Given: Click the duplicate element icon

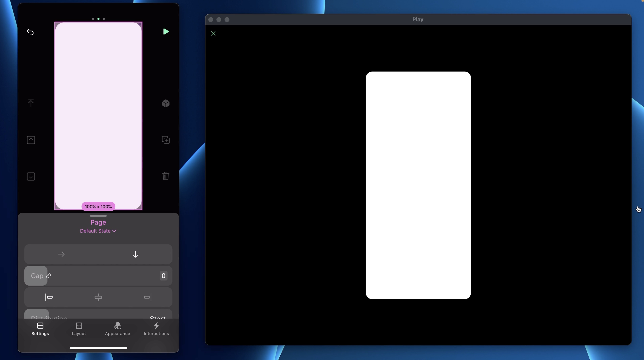Looking at the screenshot, I should tap(166, 140).
